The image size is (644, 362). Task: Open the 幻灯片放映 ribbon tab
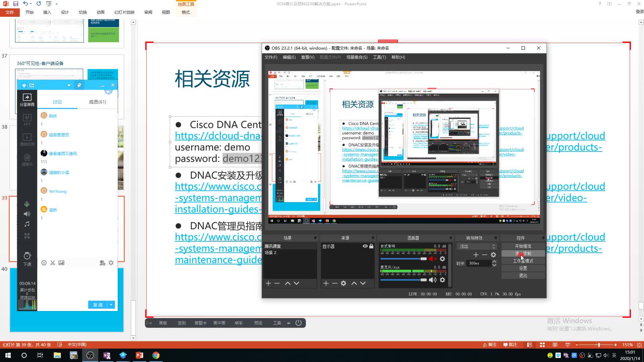point(124,12)
